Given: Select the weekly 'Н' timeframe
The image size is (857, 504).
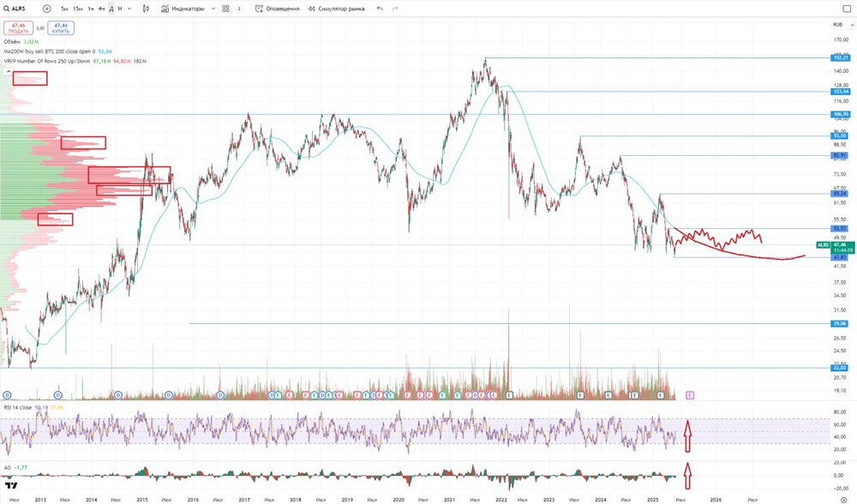Looking at the screenshot, I should (120, 9).
